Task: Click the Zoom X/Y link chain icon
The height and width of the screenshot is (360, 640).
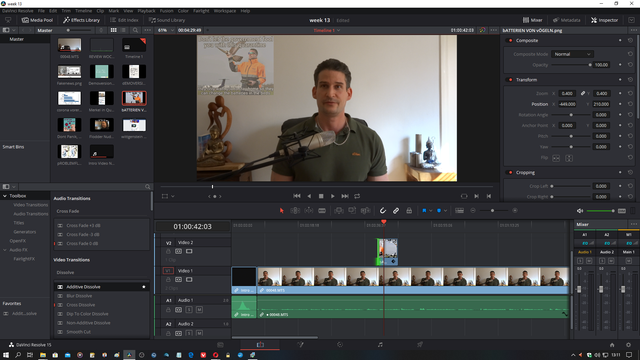Action: [x=583, y=93]
